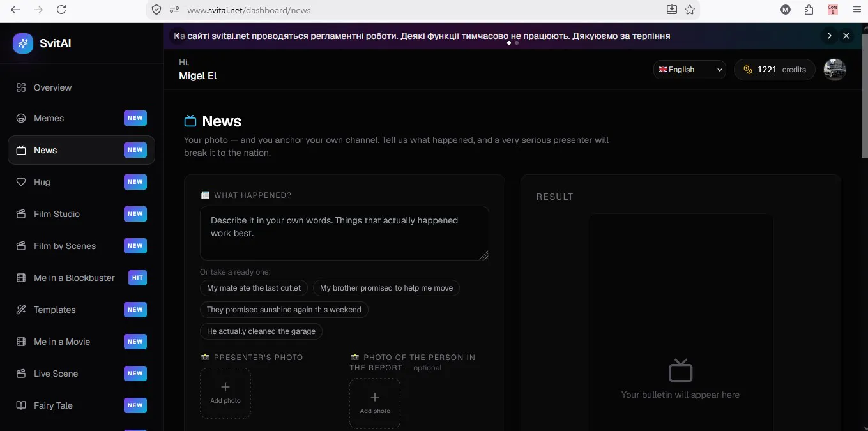Choose 'My brother promised to help me move'

[386, 288]
